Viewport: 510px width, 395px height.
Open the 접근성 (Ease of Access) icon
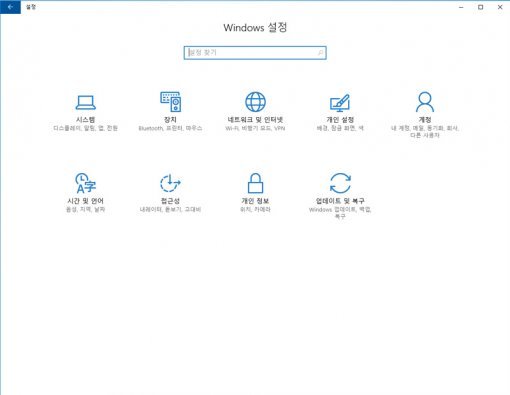[x=170, y=183]
